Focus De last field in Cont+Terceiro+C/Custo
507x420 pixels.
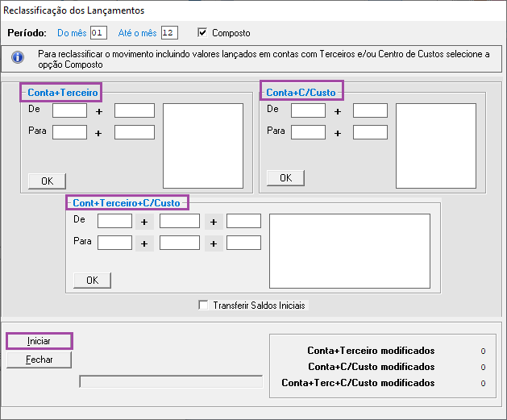(x=243, y=221)
